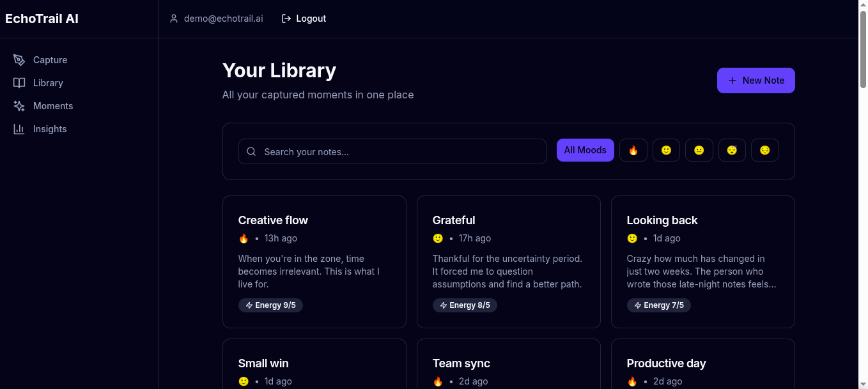The image size is (868, 389).
Task: Create a New Note
Action: 756,80
